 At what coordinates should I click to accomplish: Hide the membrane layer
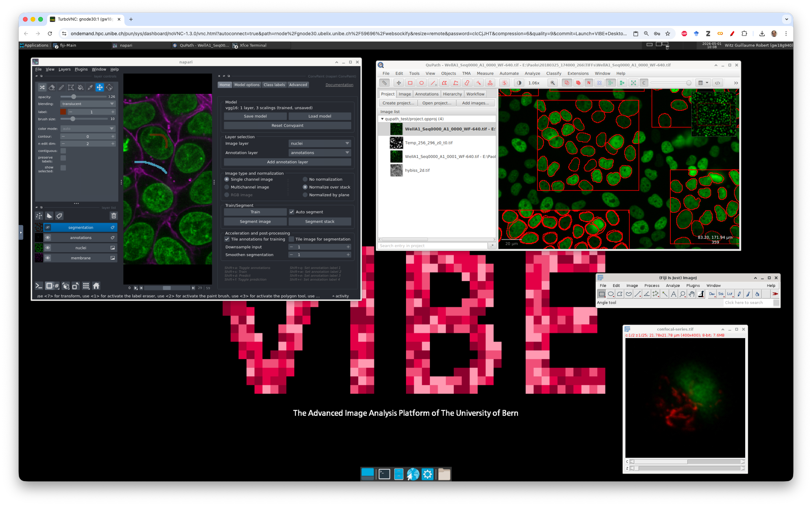pos(48,258)
